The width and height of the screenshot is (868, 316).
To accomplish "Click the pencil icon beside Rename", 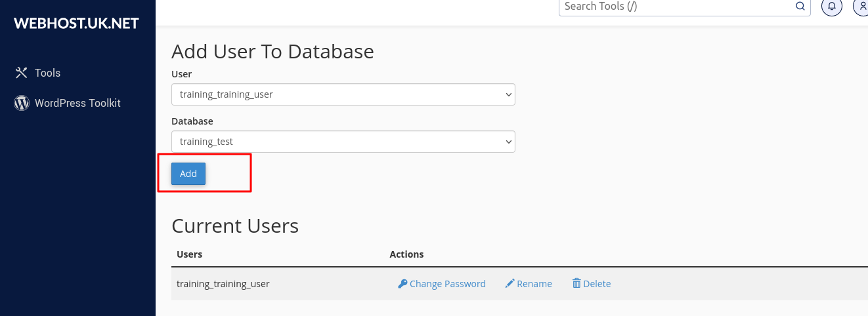I will (x=510, y=284).
